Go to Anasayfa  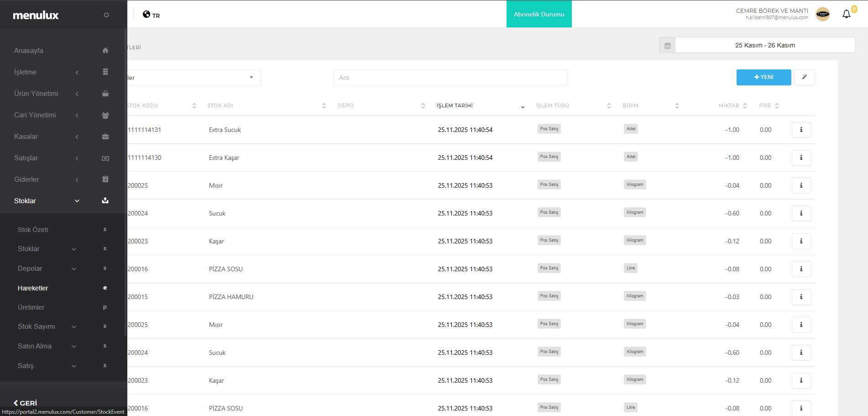[29, 51]
